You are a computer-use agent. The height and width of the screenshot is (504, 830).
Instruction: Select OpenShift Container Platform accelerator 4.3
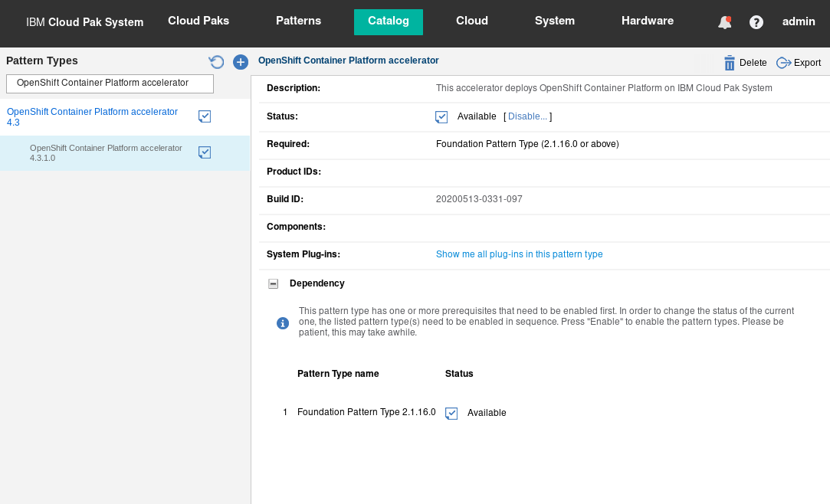click(92, 117)
